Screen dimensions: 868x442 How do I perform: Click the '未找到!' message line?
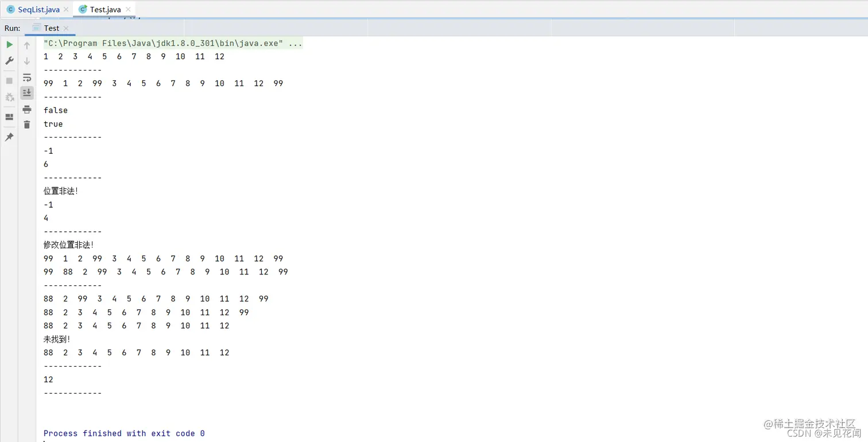[57, 339]
